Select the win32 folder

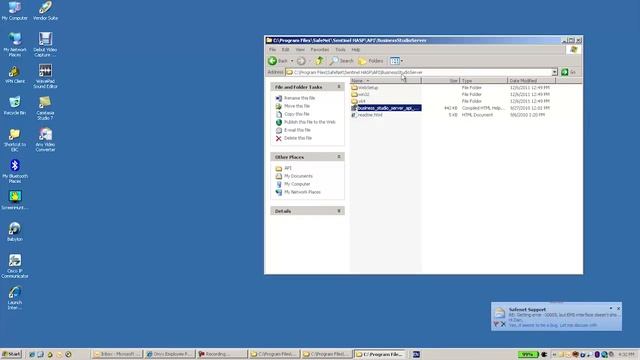click(363, 94)
